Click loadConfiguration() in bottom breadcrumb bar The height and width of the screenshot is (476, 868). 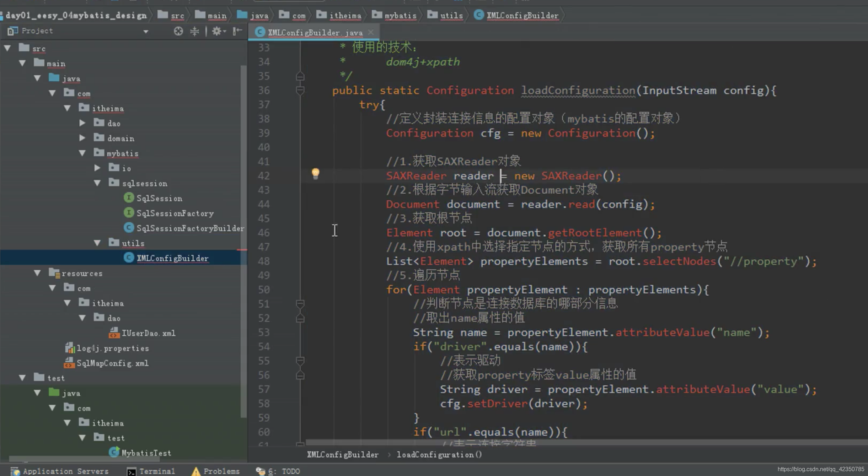click(x=439, y=455)
